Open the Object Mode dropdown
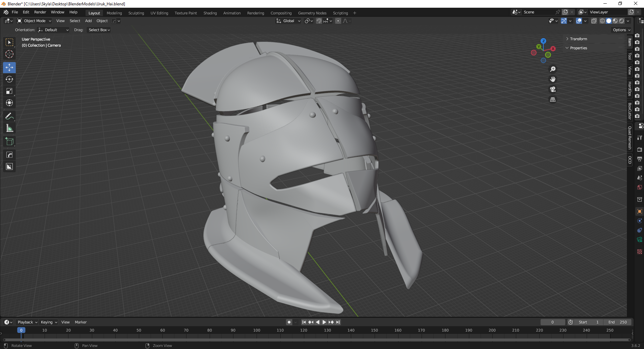644x349 pixels. pos(34,21)
